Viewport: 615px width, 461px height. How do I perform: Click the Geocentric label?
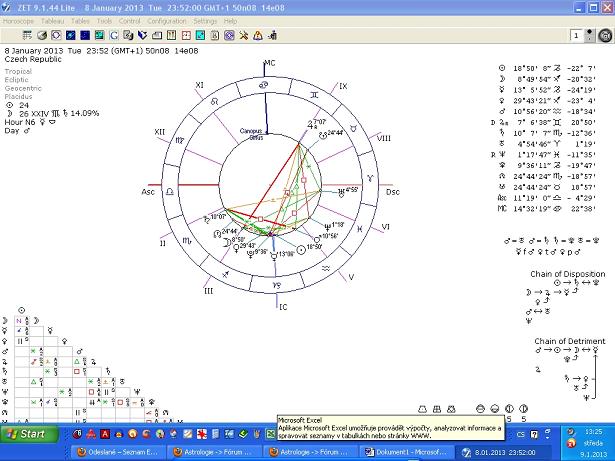coord(23,88)
